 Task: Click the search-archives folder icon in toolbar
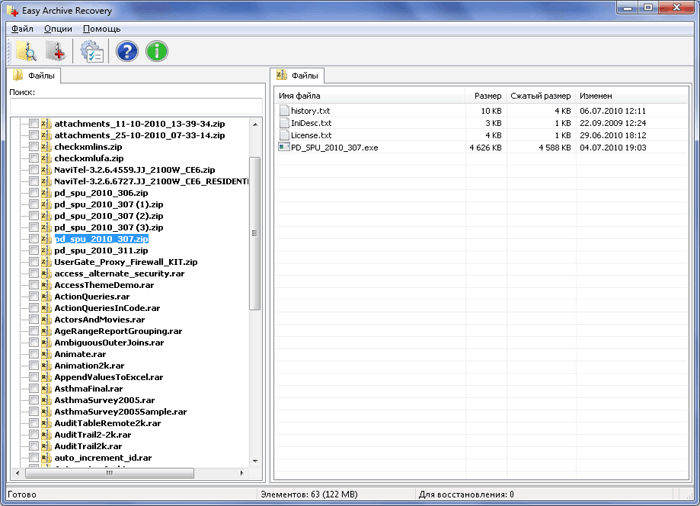[x=26, y=51]
